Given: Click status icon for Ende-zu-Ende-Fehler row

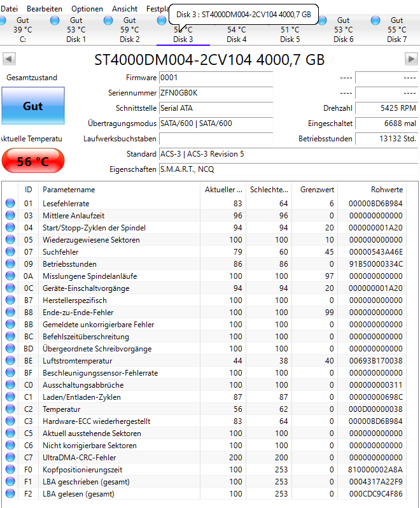Looking at the screenshot, I should coord(10,312).
